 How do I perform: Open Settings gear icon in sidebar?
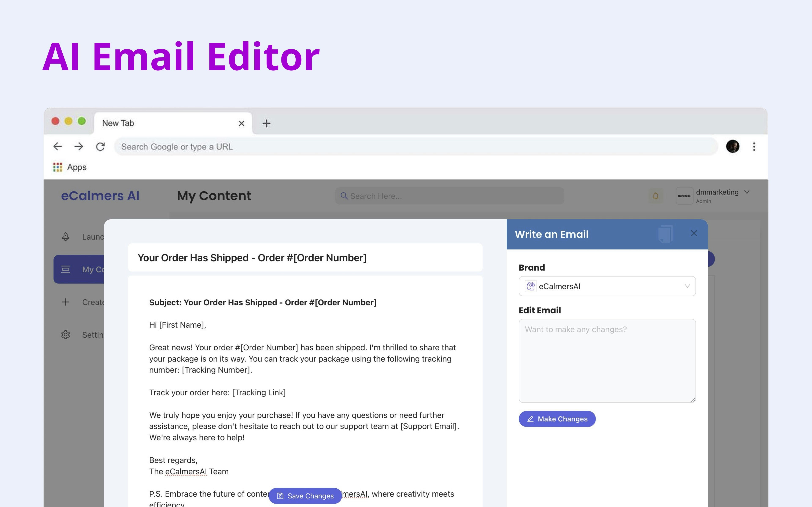pyautogui.click(x=66, y=335)
